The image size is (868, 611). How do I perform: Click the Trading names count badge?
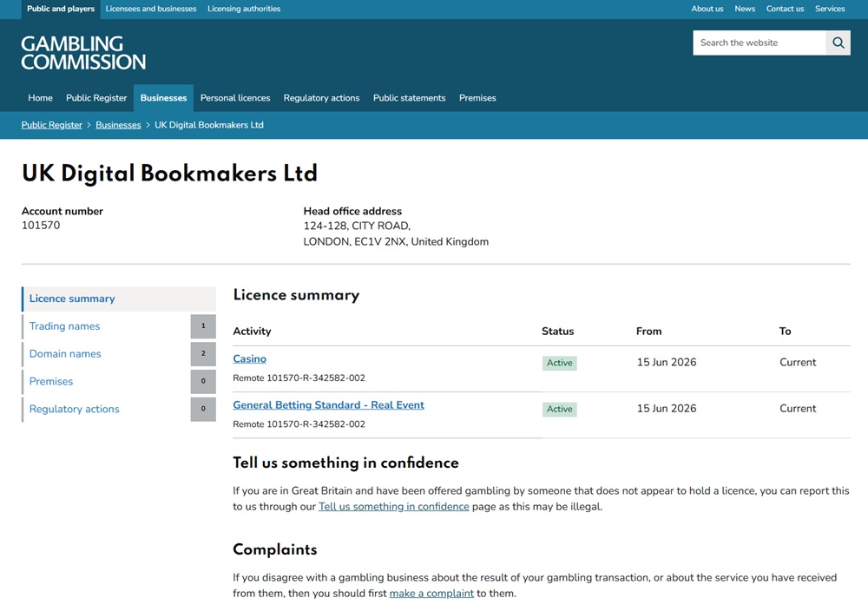[203, 326]
